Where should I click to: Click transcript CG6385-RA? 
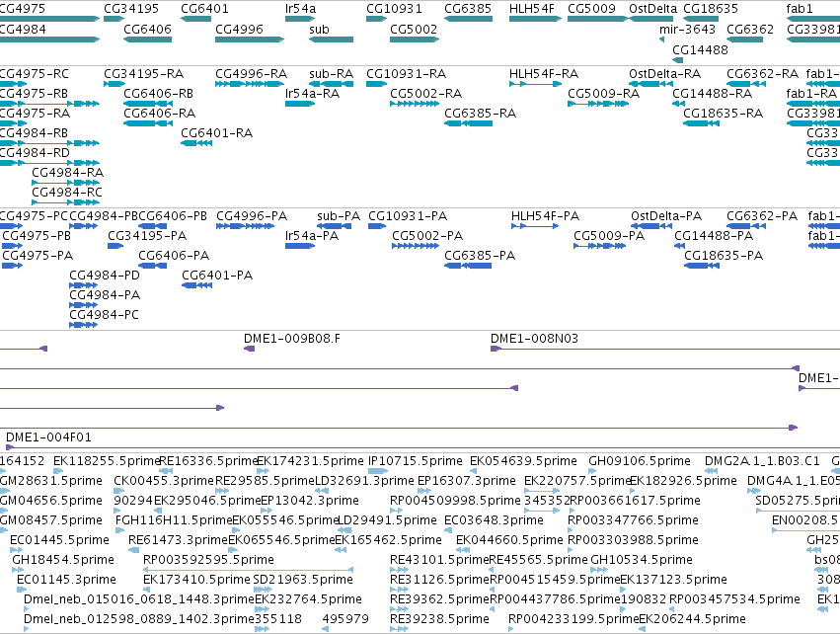[480, 114]
